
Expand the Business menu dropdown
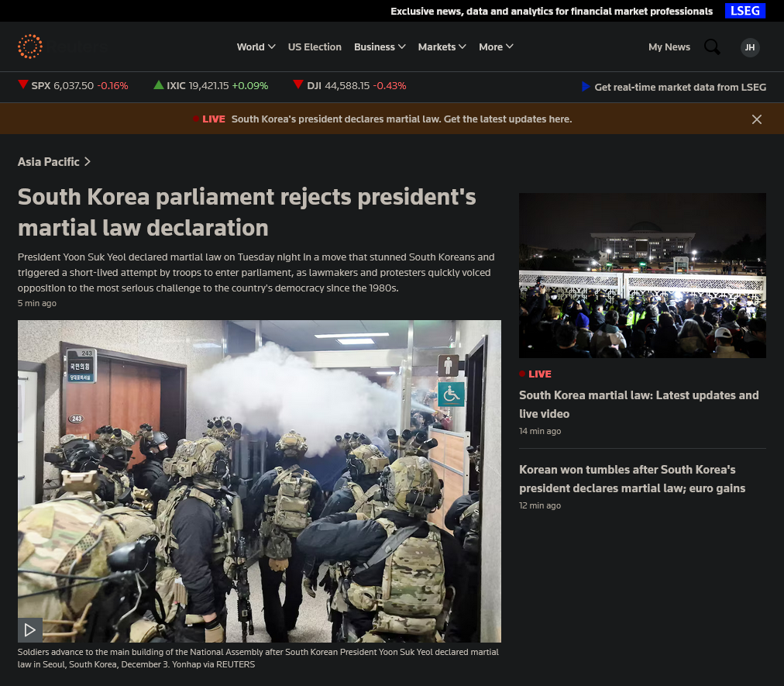click(x=380, y=47)
